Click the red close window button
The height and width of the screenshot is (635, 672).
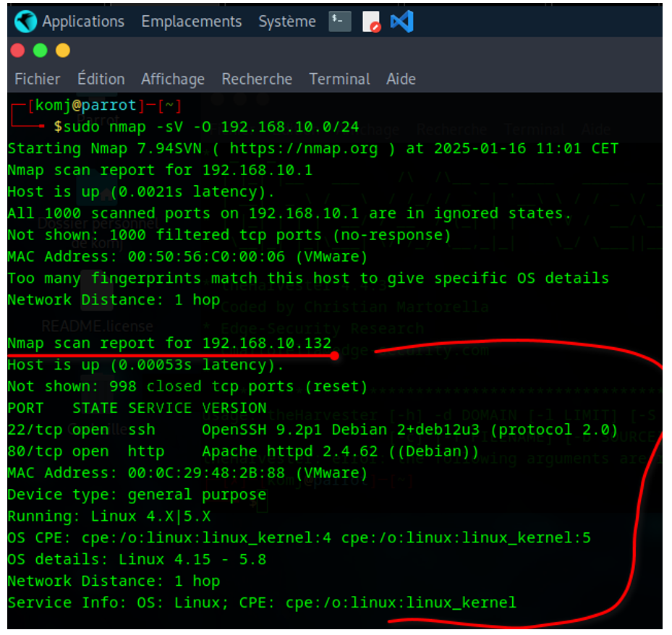tap(17, 51)
